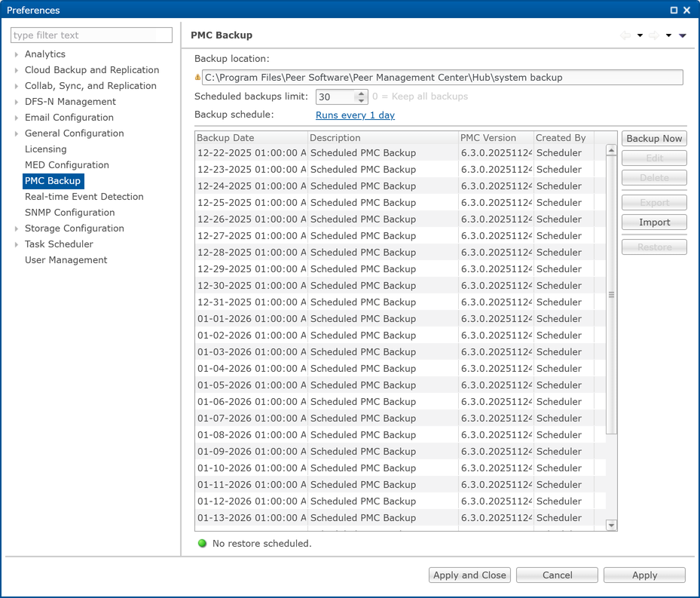
Task: Click the backup list scroll up arrow
Action: (x=611, y=150)
